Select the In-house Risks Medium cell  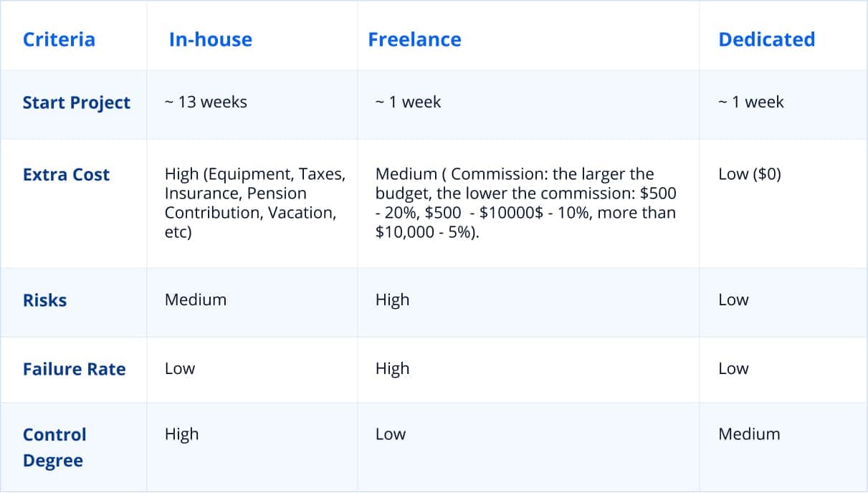click(x=196, y=300)
